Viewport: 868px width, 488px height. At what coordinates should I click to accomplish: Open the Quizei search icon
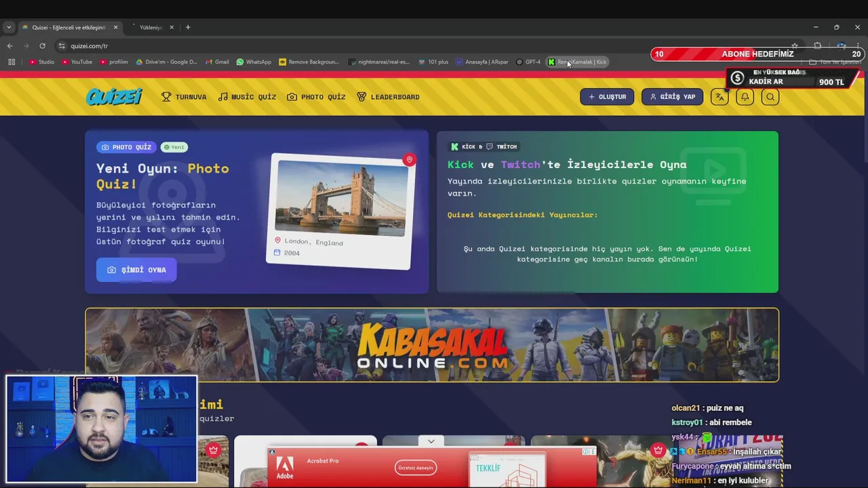point(770,97)
